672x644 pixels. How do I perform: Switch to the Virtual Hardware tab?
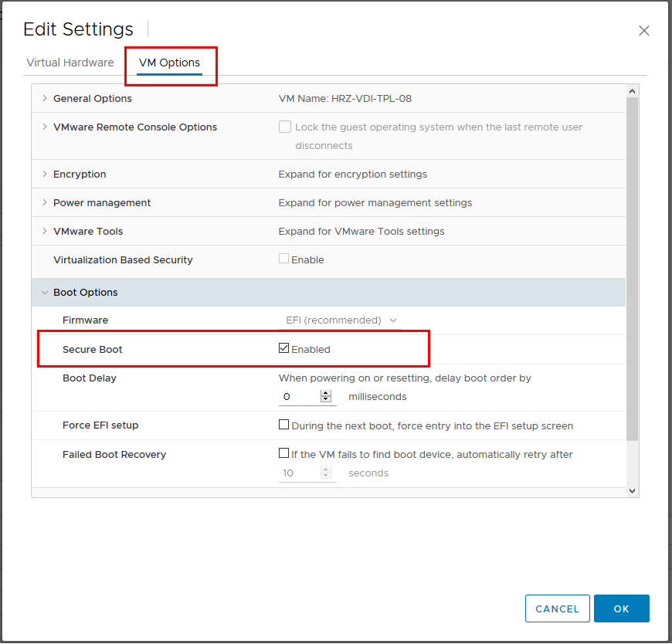(70, 63)
